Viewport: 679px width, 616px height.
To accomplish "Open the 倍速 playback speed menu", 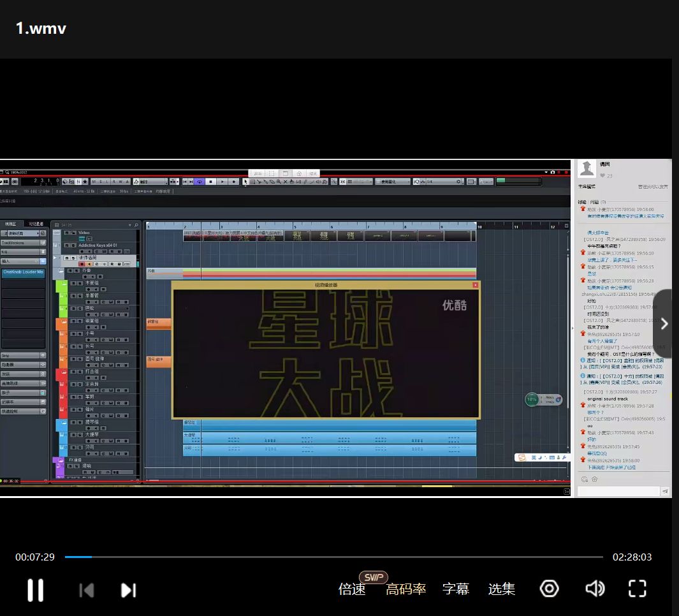I will (352, 589).
